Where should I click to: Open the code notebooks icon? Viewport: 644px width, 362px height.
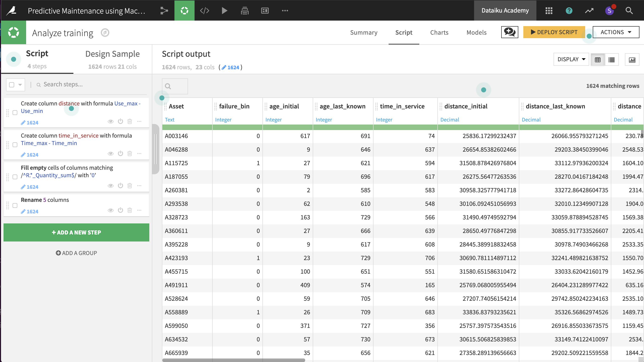click(x=204, y=11)
